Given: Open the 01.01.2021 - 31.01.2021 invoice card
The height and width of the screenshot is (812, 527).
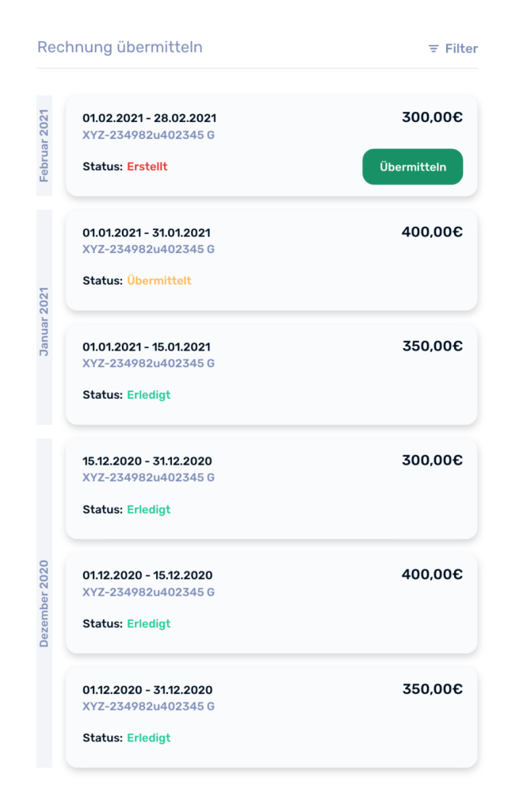Looking at the screenshot, I should [x=271, y=260].
